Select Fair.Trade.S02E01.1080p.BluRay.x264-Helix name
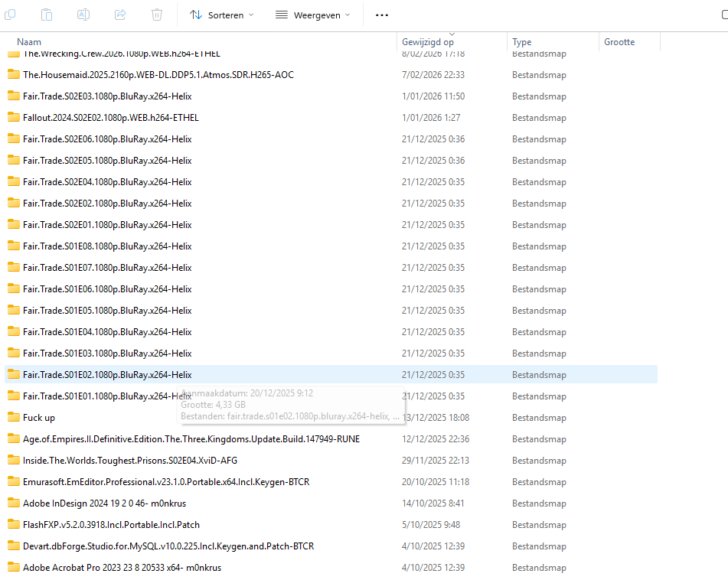 click(x=107, y=224)
